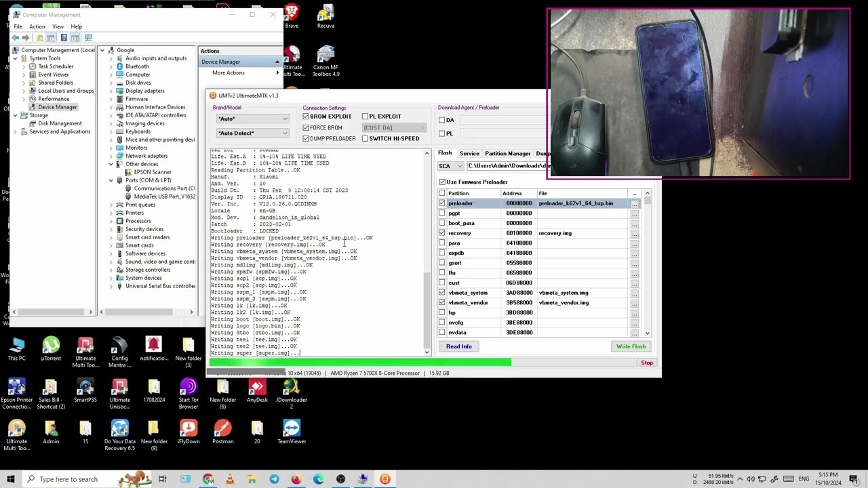
Task: Open Ultimate Unisoc desktop shortcut
Action: pos(119,394)
